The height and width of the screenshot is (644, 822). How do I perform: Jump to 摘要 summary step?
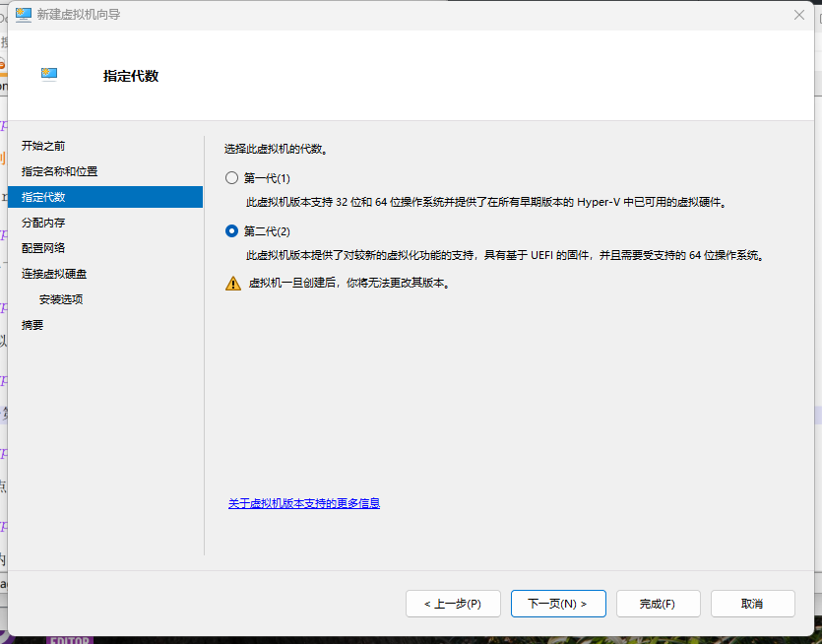(32, 325)
